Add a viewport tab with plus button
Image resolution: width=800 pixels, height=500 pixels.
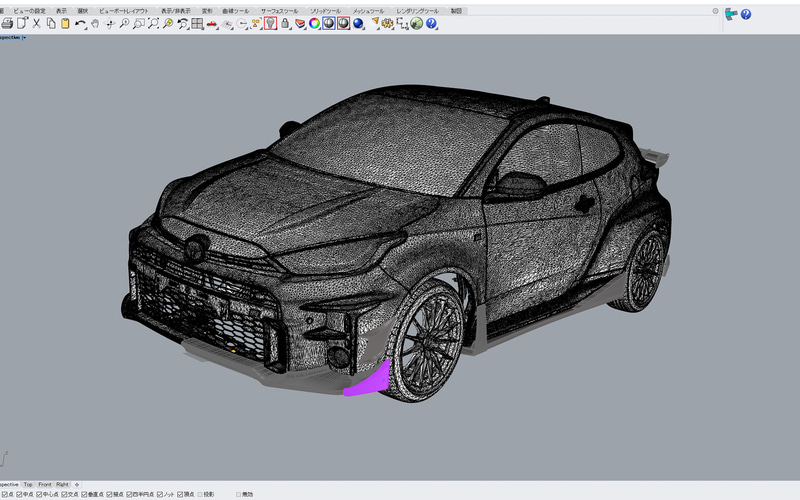pos(77,484)
